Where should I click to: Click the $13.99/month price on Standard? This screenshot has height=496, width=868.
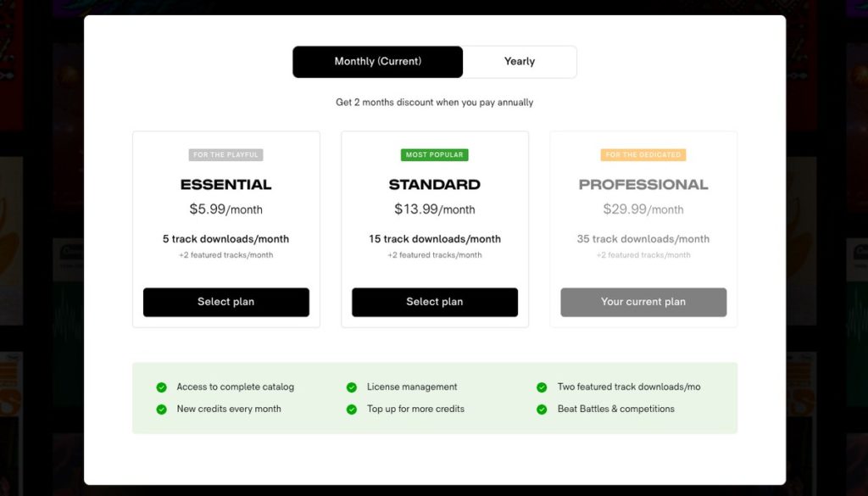point(434,209)
